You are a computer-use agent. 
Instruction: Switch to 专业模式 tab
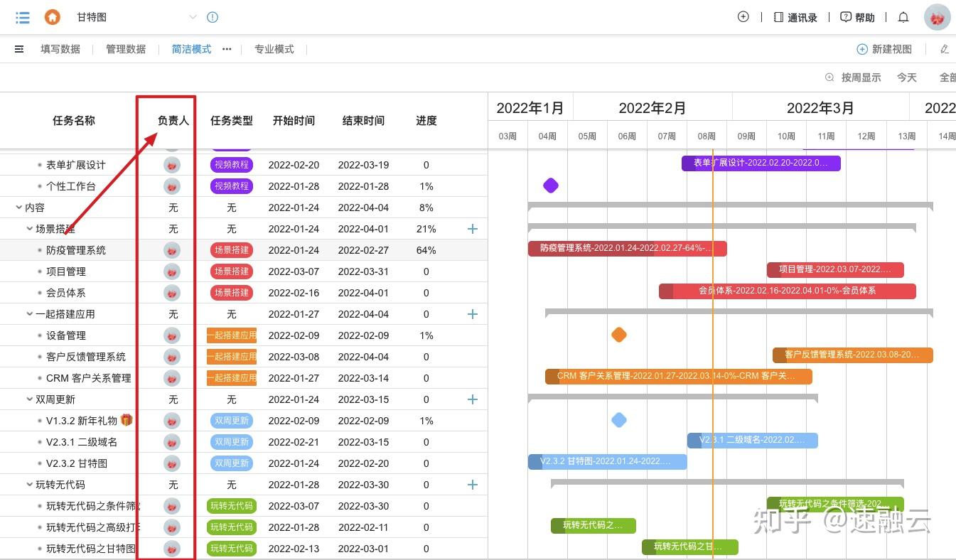point(275,49)
